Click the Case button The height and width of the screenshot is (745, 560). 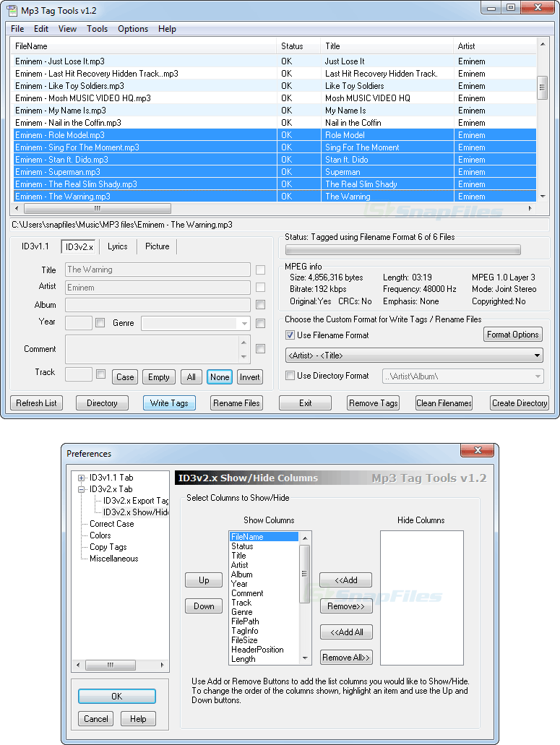click(x=125, y=377)
